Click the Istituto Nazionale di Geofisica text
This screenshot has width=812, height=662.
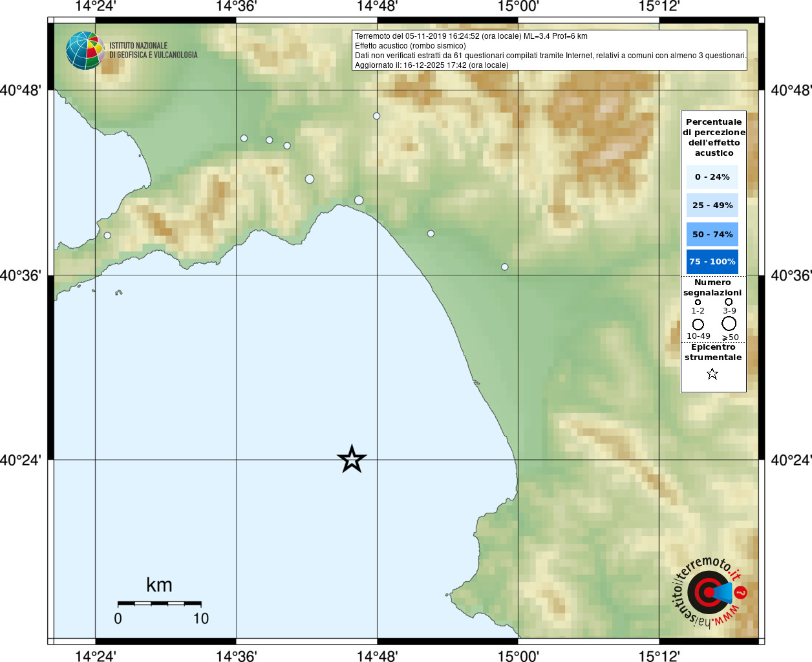153,50
